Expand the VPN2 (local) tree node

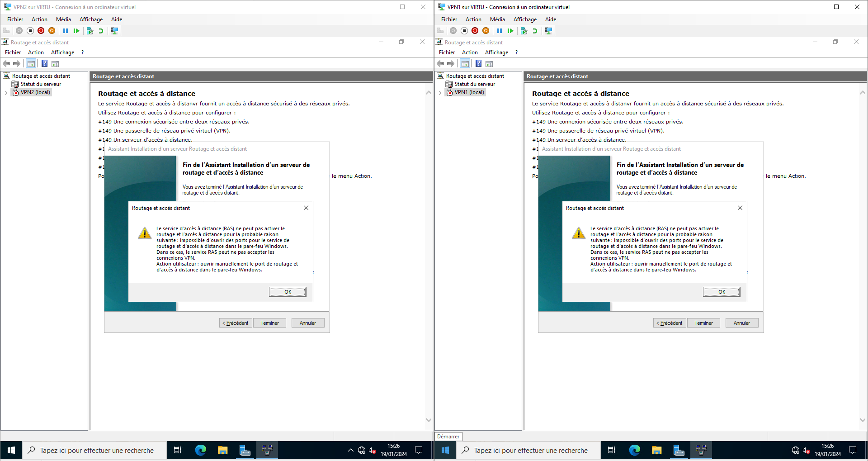(x=6, y=93)
